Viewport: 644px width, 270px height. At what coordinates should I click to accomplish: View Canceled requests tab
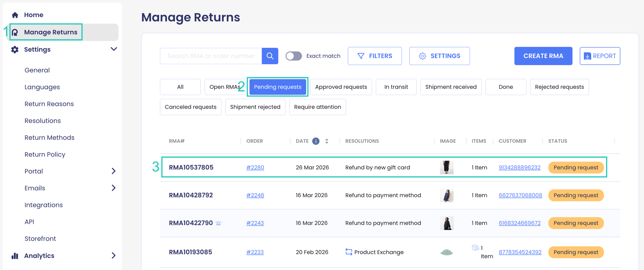tap(191, 107)
